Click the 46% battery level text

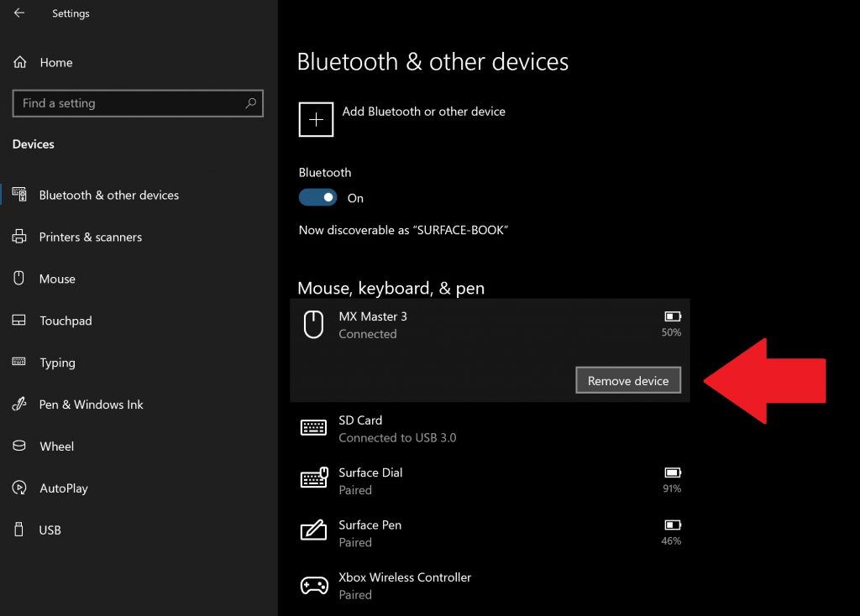click(671, 541)
